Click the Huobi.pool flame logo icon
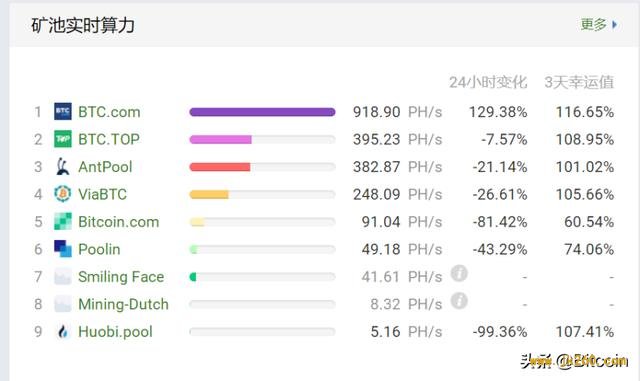The height and width of the screenshot is (381, 640). pyautogui.click(x=63, y=332)
